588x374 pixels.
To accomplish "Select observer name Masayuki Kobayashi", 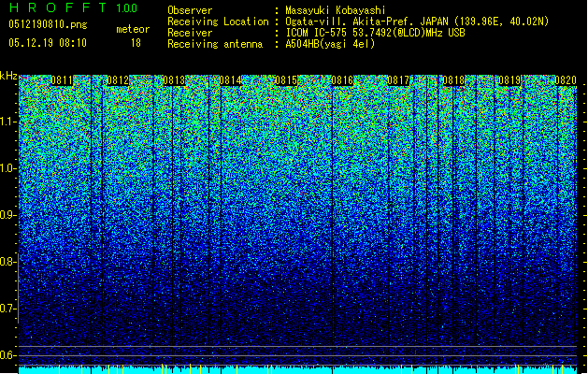I will tap(336, 10).
